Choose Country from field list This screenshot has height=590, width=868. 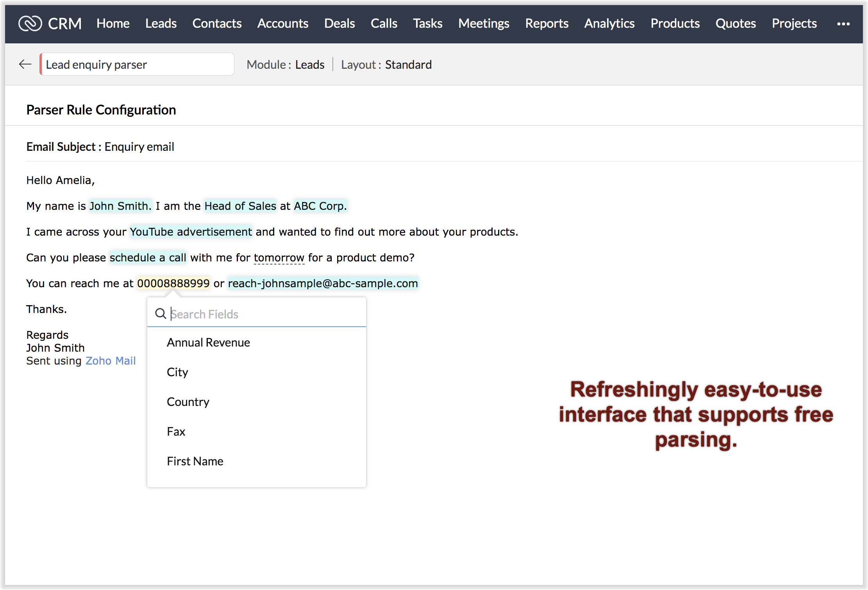coord(188,402)
